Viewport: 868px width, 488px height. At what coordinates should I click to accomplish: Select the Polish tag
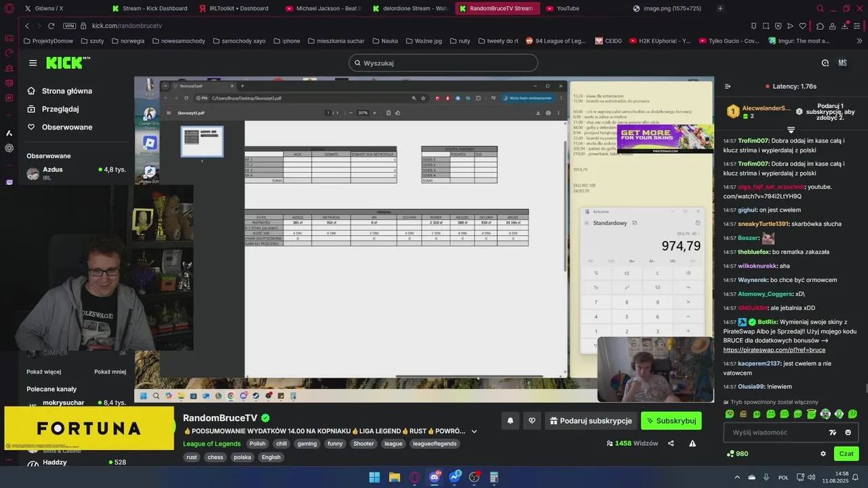click(258, 444)
